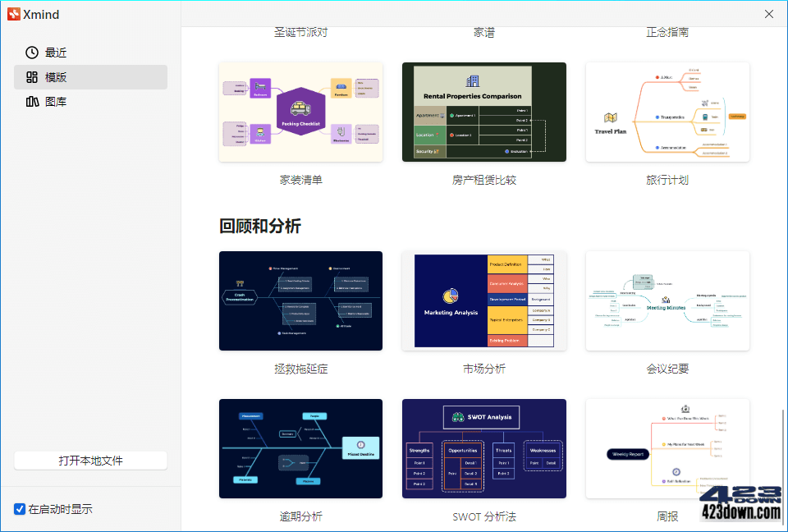Screen dimensions: 788x532
Task: Select the 房产租赁比较 template
Action: pyautogui.click(x=483, y=112)
